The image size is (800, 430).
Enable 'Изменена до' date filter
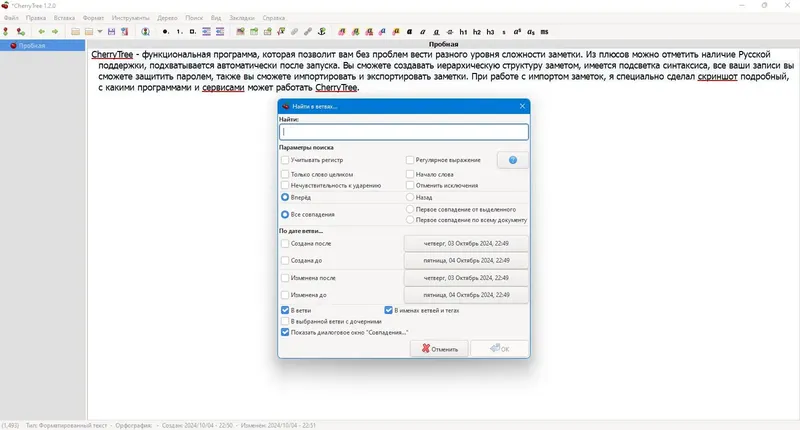(x=285, y=295)
